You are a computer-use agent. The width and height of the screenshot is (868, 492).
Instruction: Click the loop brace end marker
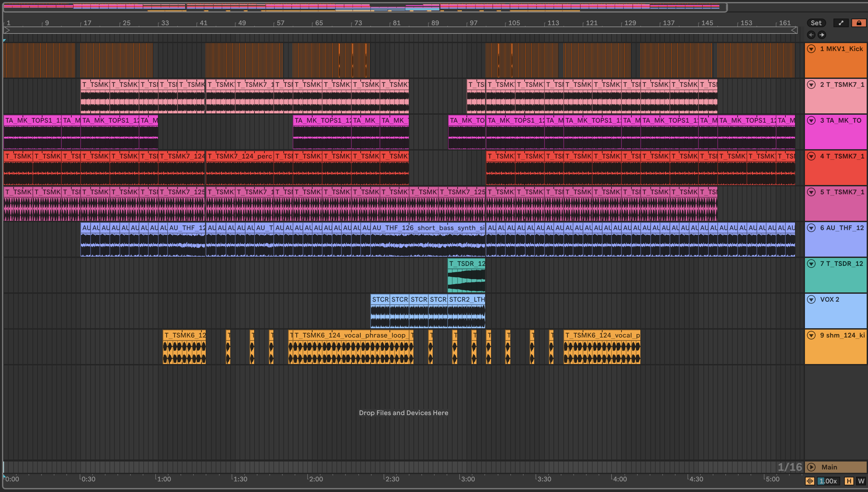pos(794,31)
